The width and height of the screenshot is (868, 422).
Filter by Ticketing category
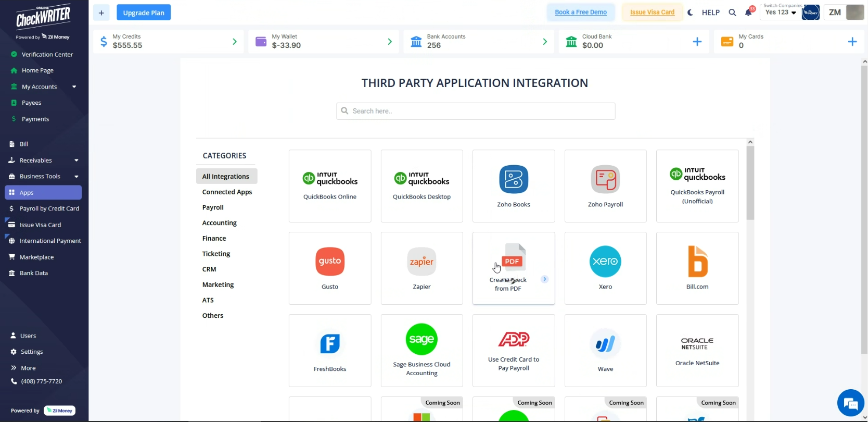(216, 254)
